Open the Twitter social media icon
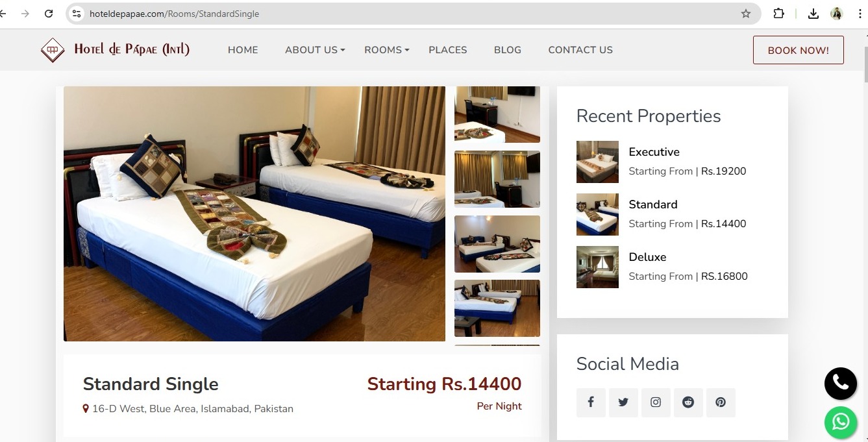 [623, 402]
